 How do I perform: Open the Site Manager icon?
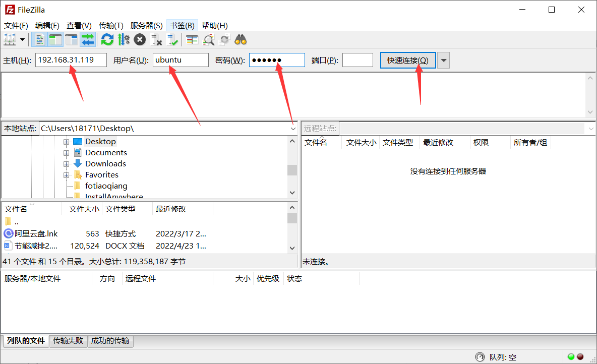pyautogui.click(x=10, y=40)
